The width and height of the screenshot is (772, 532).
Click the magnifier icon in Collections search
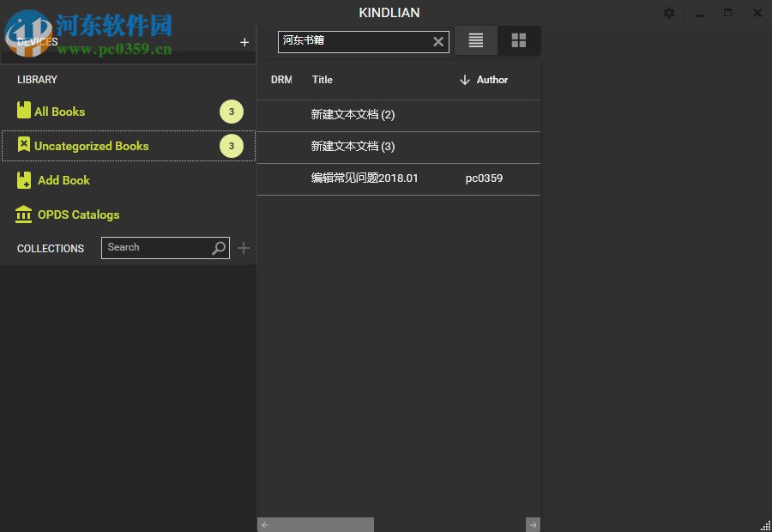click(219, 248)
